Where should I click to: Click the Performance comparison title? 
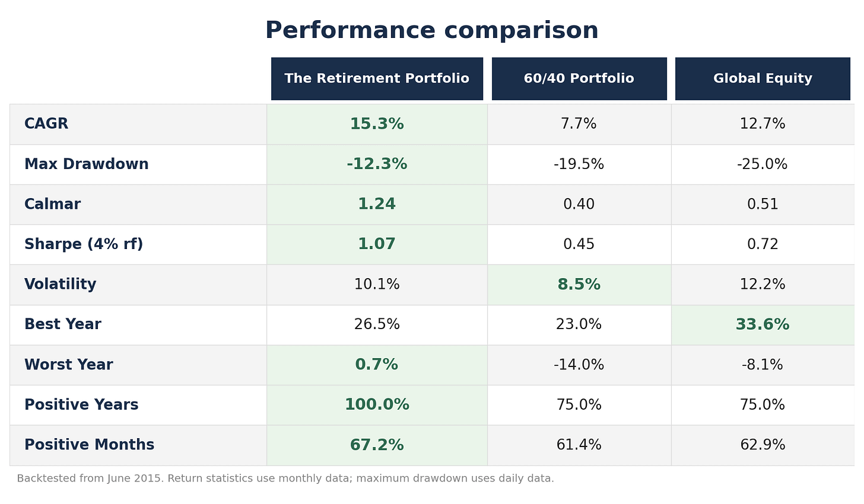tap(432, 31)
